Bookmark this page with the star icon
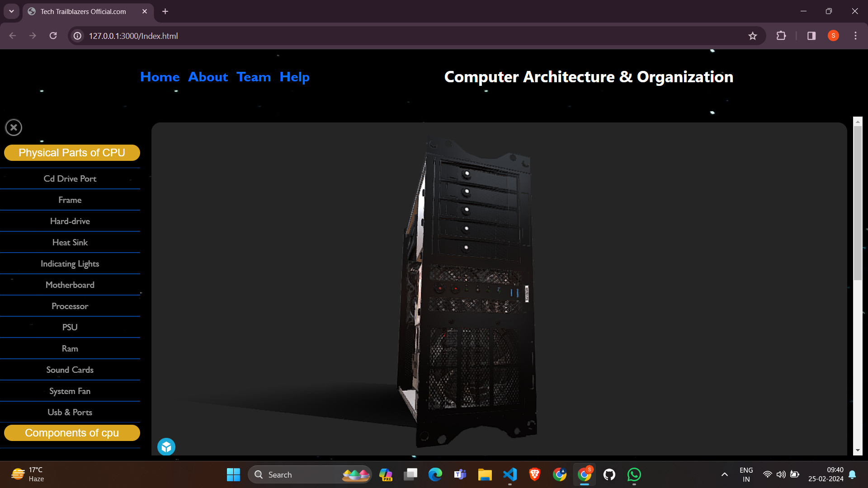This screenshot has height=488, width=868. pyautogui.click(x=752, y=36)
